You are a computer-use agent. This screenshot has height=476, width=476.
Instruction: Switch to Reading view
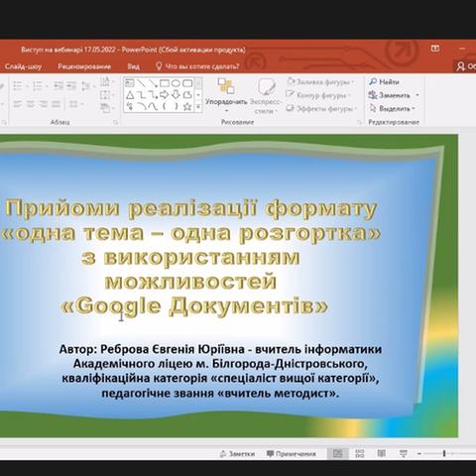(382, 453)
